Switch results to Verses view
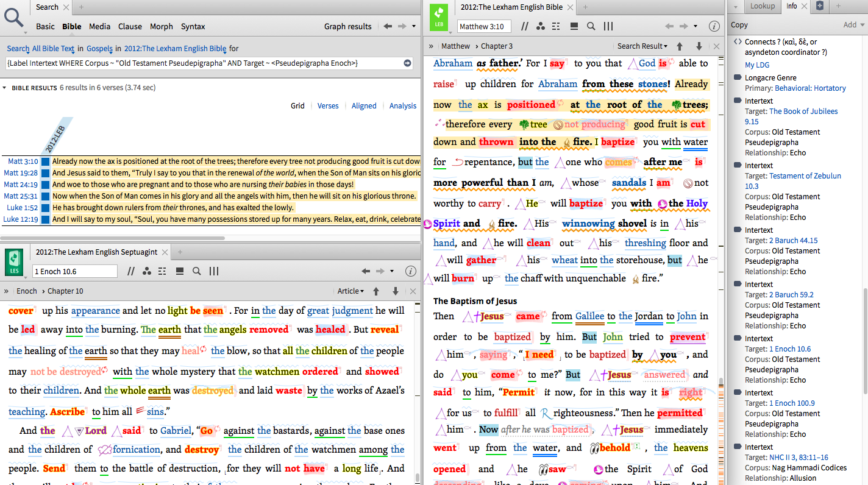The height and width of the screenshot is (485, 868). click(327, 105)
